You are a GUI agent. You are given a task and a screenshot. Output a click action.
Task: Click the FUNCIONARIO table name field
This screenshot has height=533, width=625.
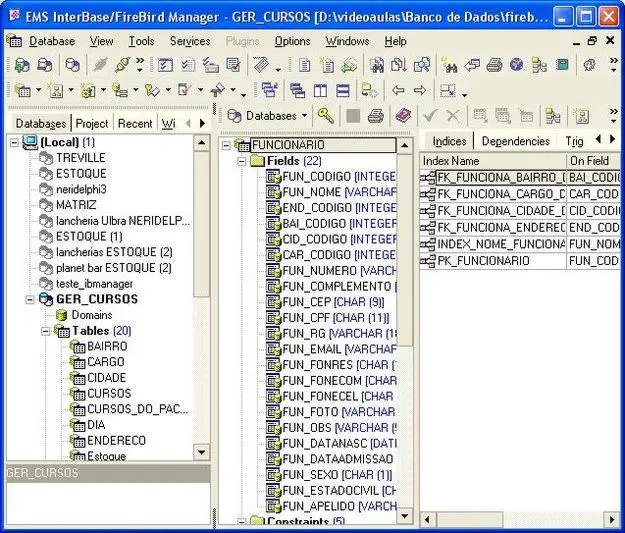[x=323, y=145]
